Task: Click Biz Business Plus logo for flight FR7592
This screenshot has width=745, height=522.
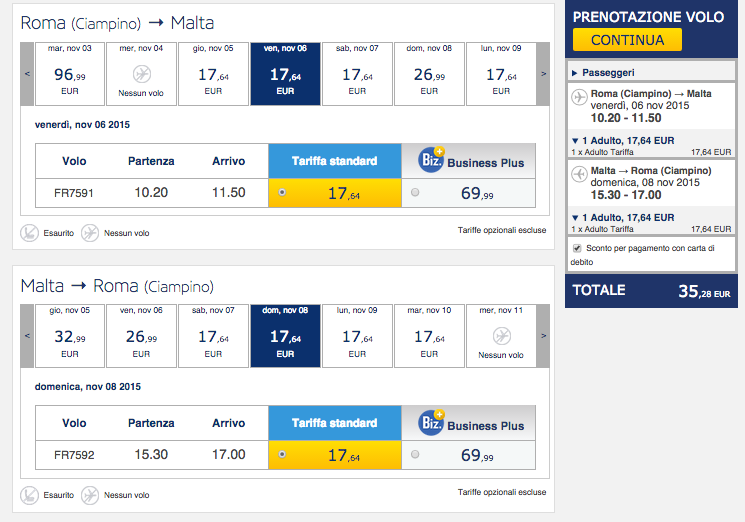Action: (x=431, y=423)
